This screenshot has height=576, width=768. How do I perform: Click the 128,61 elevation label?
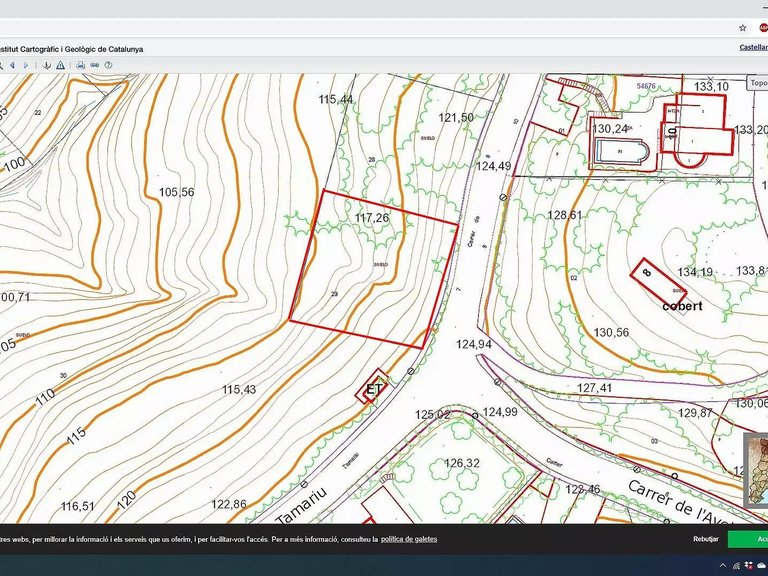pos(565,215)
